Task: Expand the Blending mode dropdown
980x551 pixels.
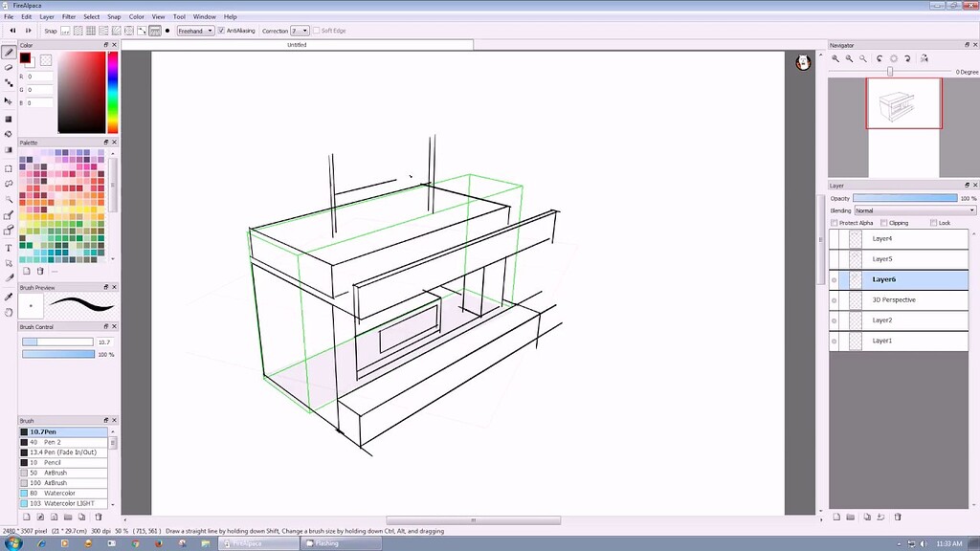Action: click(x=915, y=210)
